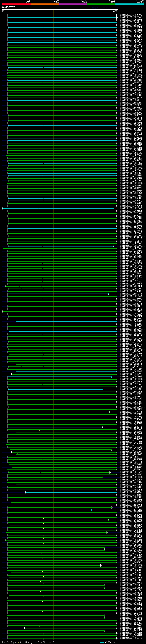This screenshot has height=644, width=146.
Task: Click the UniRef100_Q7ZUI0 label
Action: tap(131, 65)
